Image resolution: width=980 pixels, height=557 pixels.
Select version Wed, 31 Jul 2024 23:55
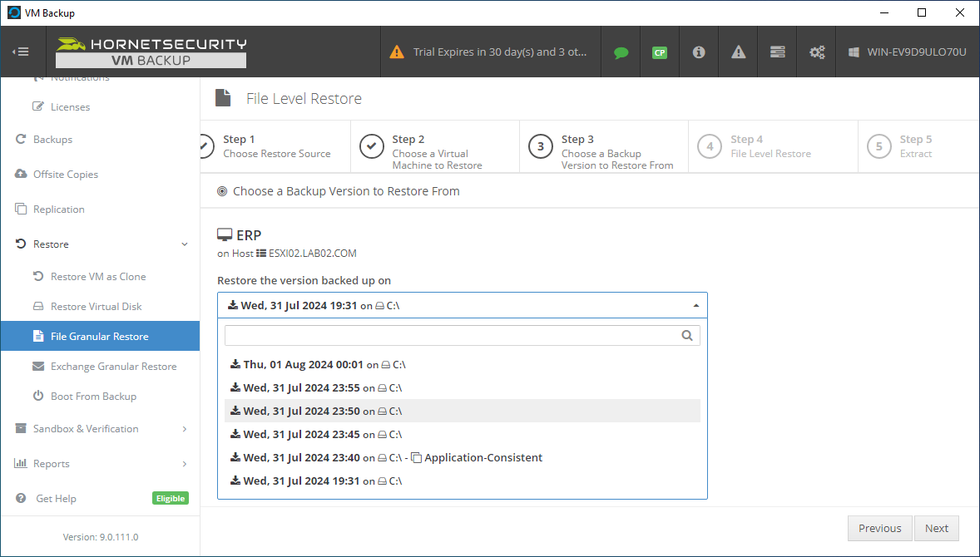(x=463, y=387)
